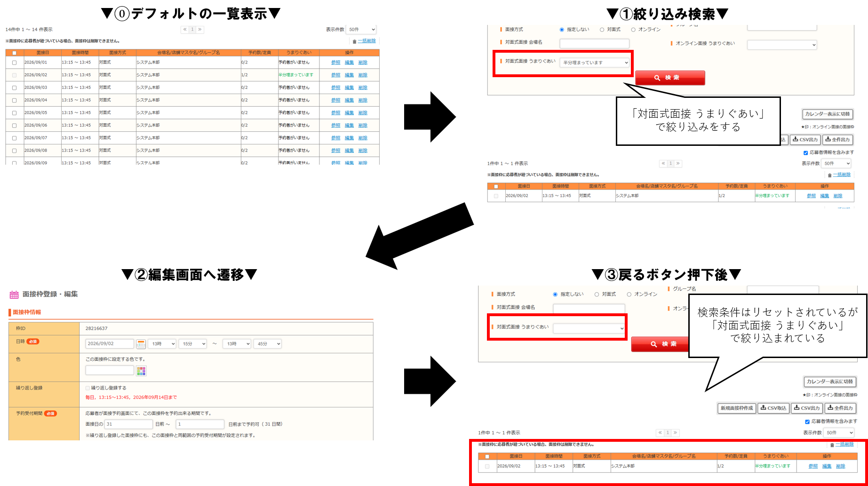Go to next page » in default list panel
This screenshot has height=486, width=868.
click(x=200, y=30)
